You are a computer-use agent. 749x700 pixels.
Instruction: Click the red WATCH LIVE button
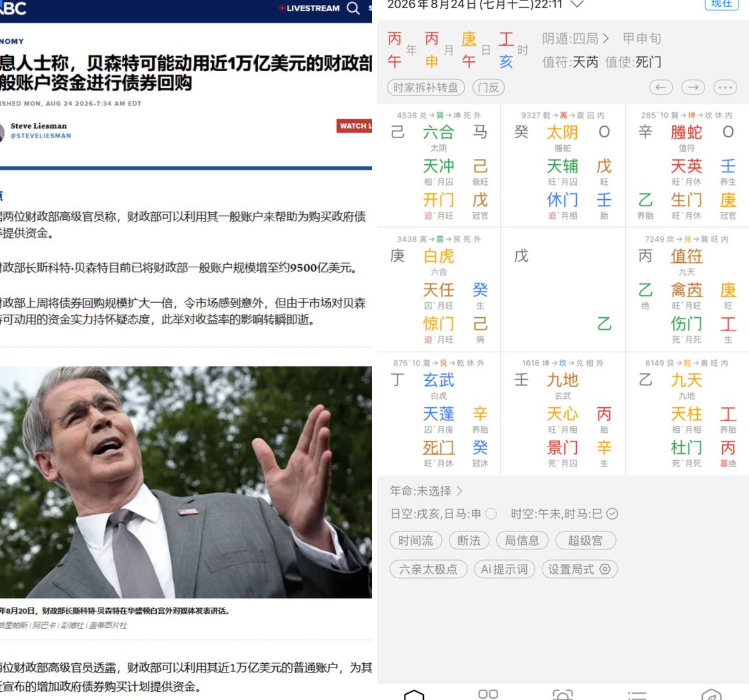pyautogui.click(x=355, y=126)
